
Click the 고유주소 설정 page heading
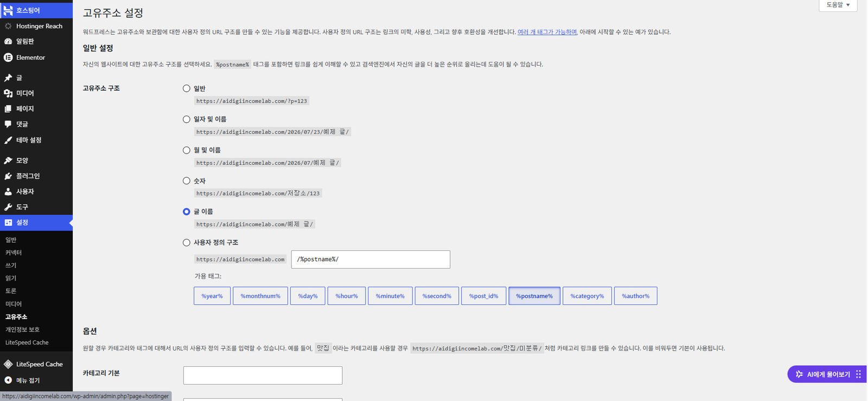[x=113, y=12]
